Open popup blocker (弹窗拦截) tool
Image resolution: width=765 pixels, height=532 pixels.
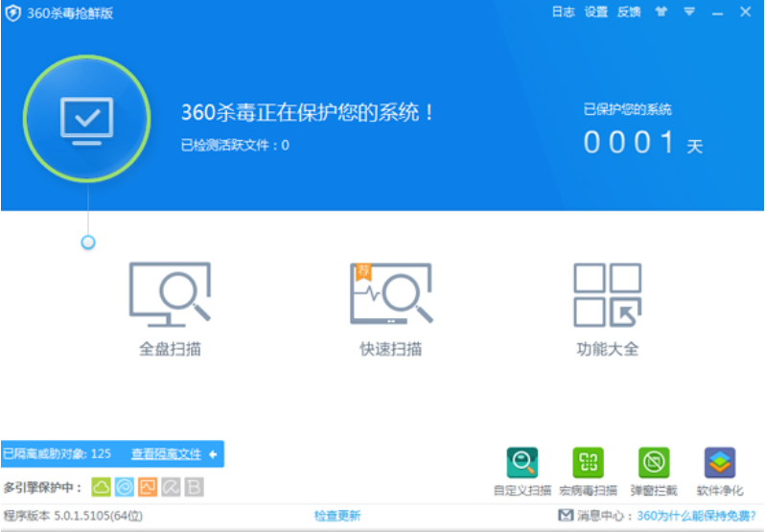point(654,471)
